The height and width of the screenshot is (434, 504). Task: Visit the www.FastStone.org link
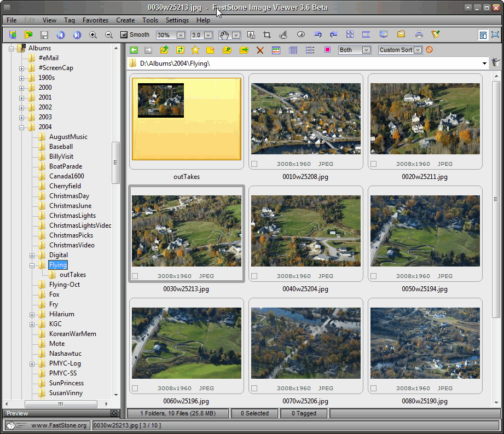59,425
